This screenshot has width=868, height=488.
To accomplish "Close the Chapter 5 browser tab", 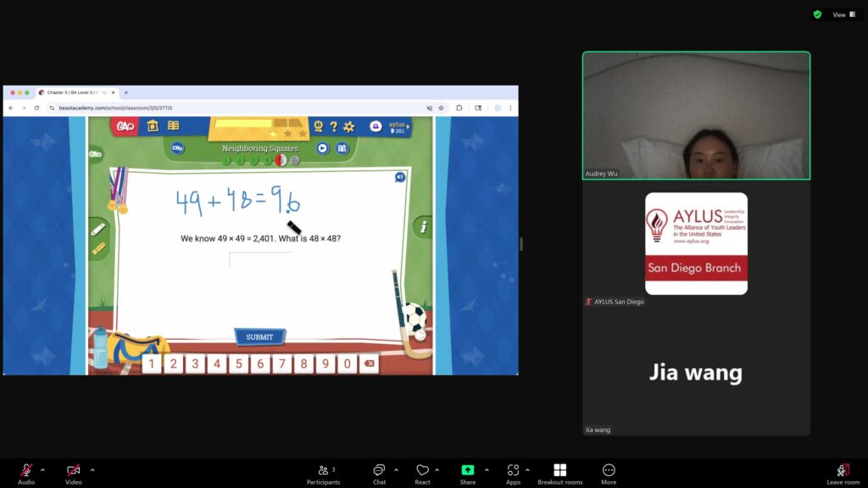I will [113, 92].
